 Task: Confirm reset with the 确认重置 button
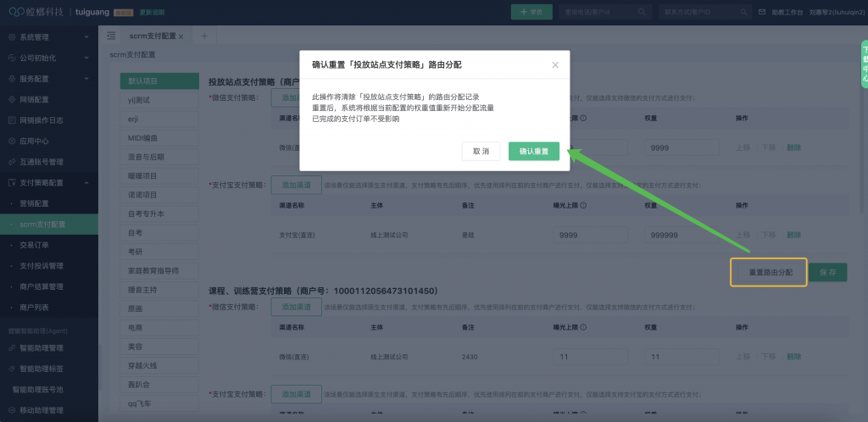point(534,151)
